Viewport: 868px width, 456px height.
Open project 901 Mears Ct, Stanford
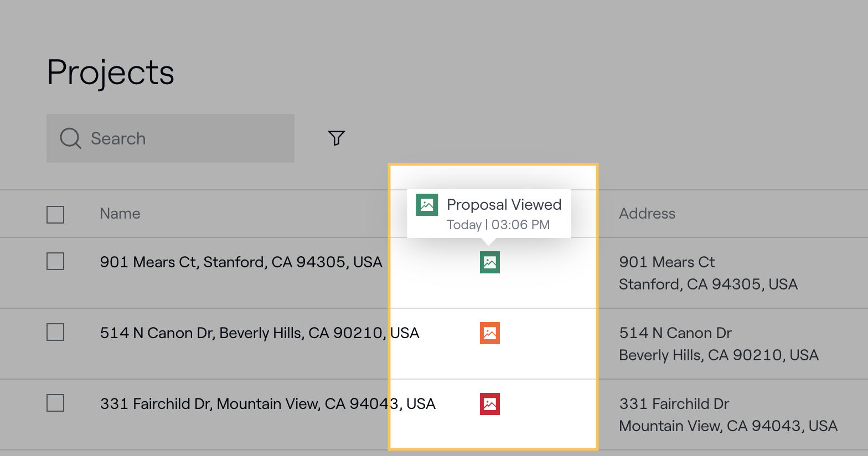coord(241,262)
